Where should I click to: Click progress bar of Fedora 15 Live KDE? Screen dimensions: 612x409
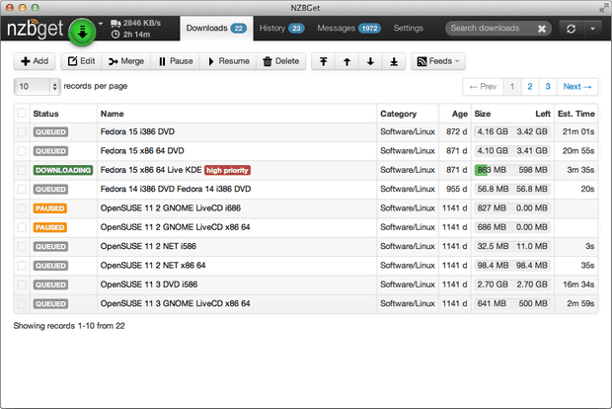[x=512, y=170]
